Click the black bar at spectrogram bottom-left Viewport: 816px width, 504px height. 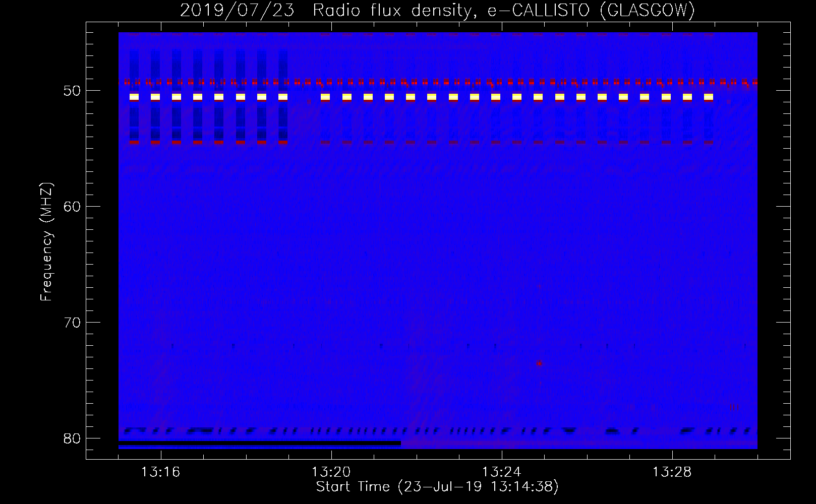tap(260, 444)
